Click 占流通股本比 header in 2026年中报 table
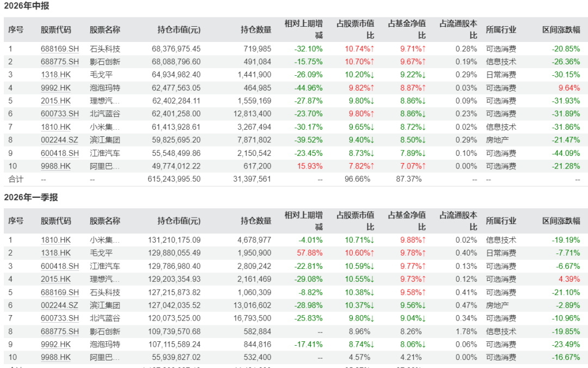 [x=458, y=29]
